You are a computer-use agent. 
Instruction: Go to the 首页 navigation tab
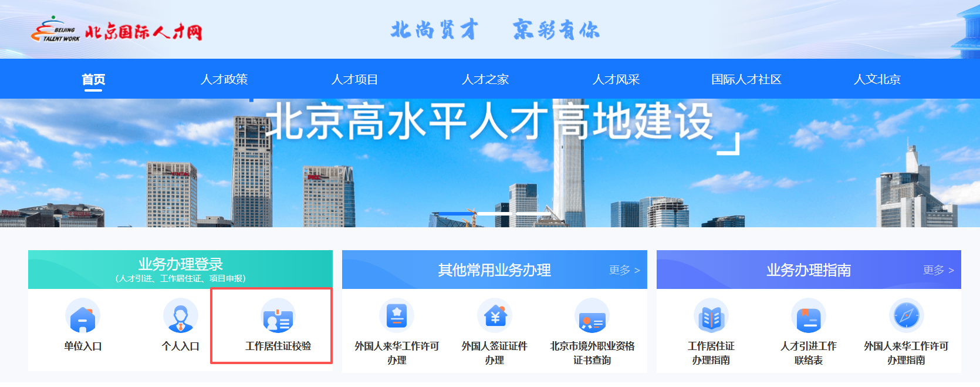93,79
